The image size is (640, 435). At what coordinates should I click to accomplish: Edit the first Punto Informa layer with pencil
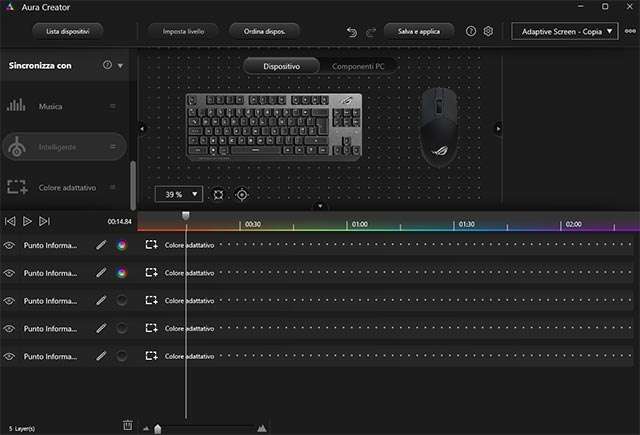coord(101,245)
